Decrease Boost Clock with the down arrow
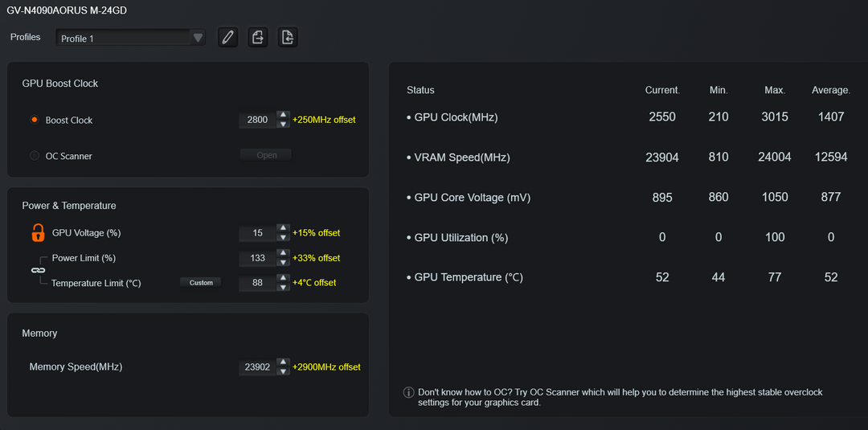Viewport: 868px width, 430px height. (283, 124)
